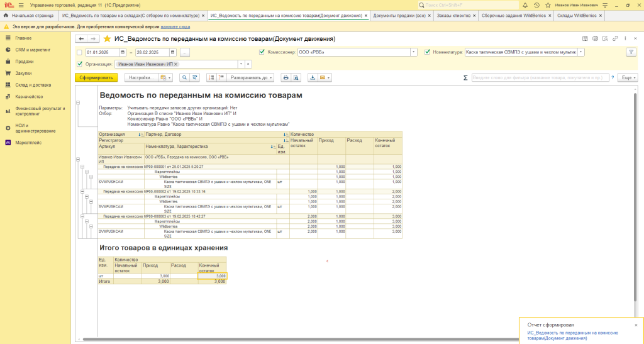Open the Еще menu dropdown
The height and width of the screenshot is (344, 644).
(x=629, y=77)
